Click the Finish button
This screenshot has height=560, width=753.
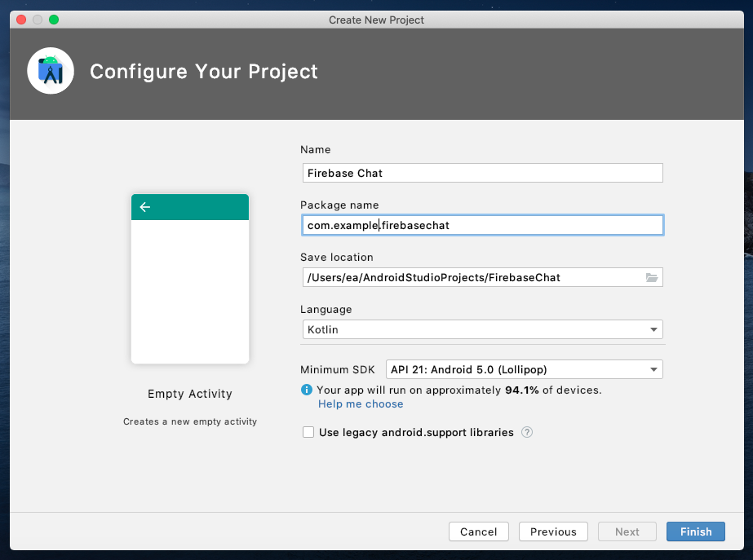[695, 531]
